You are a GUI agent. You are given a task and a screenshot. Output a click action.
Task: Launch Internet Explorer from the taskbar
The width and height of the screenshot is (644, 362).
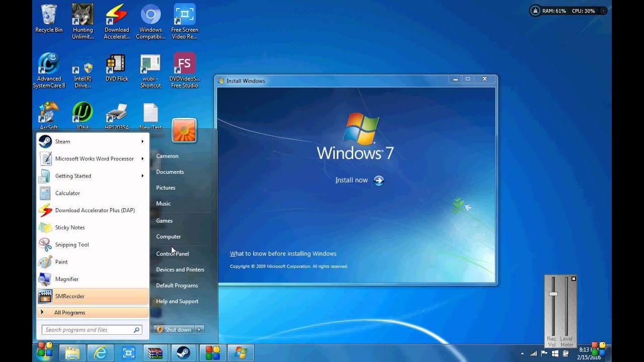tap(101, 353)
